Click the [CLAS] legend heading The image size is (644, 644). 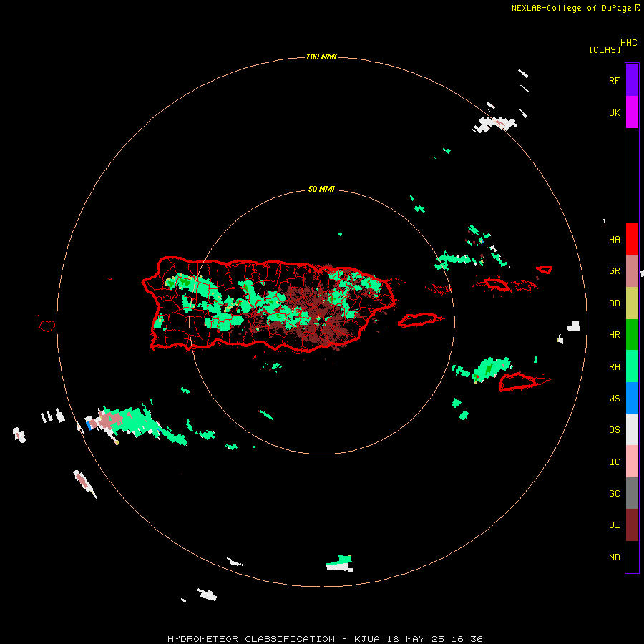(605, 49)
